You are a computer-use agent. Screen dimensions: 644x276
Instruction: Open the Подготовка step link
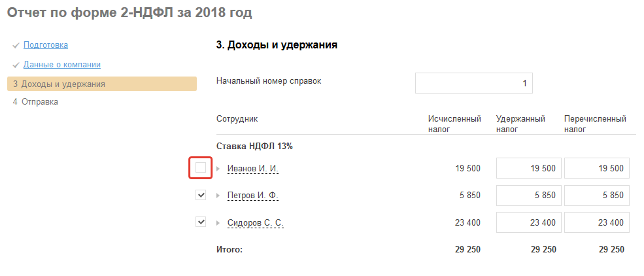click(46, 45)
